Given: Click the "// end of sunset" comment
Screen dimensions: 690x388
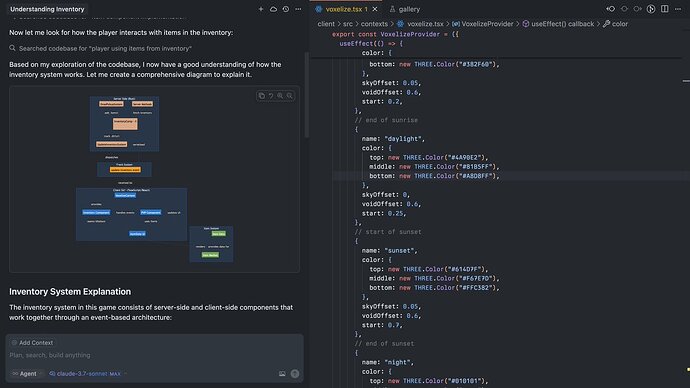Looking at the screenshot, I should click(384, 343).
